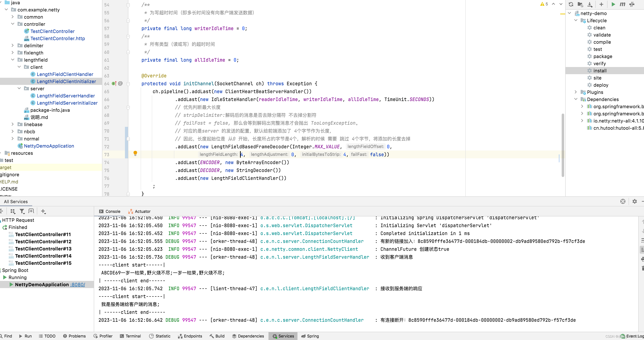The image size is (644, 340).
Task: Open Profiler tool window
Action: click(x=103, y=336)
